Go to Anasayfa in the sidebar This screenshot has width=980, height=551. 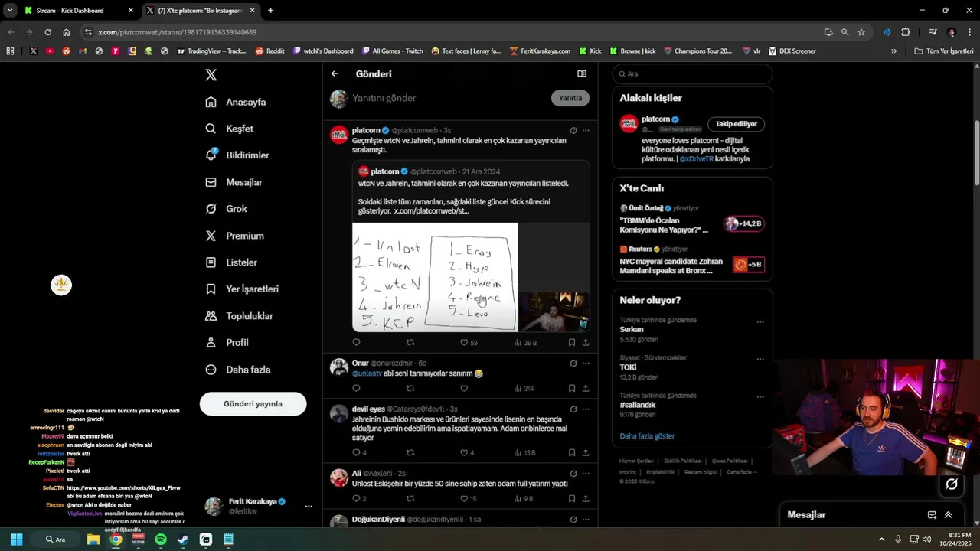(236, 102)
